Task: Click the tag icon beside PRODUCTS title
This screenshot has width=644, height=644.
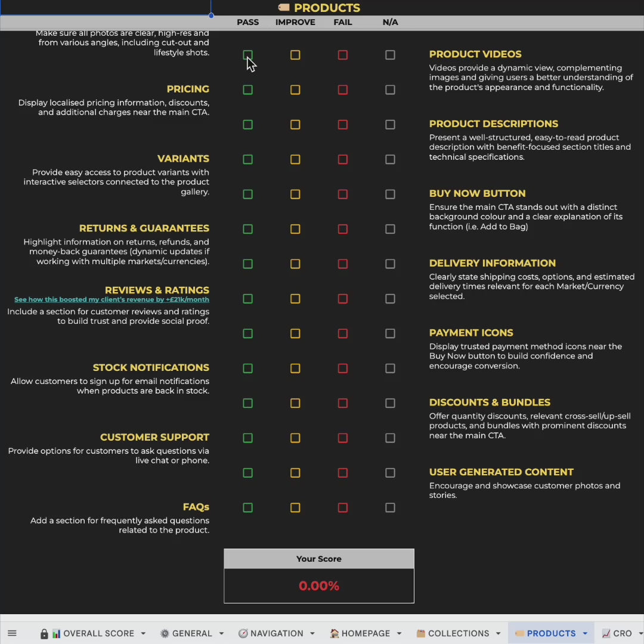Action: click(x=284, y=8)
